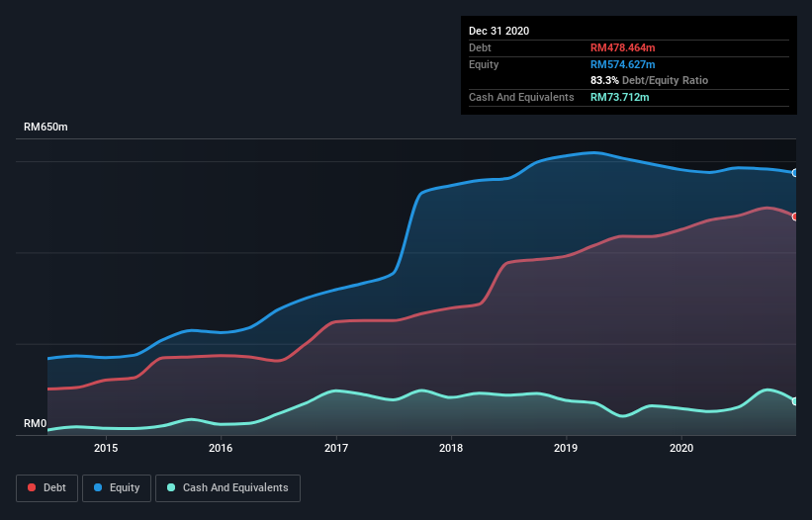The height and width of the screenshot is (520, 812).
Task: Click the blue Equity legend dot
Action: click(x=98, y=487)
